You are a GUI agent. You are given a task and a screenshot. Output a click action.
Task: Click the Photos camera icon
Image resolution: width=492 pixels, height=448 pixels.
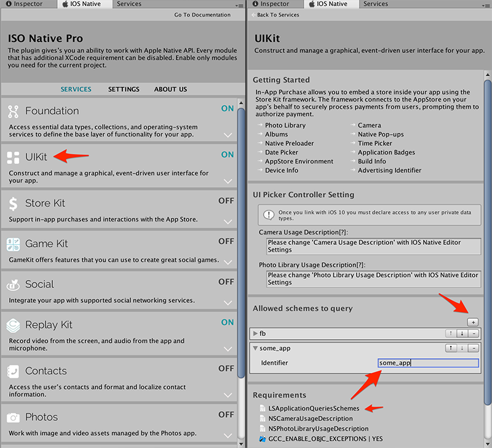[x=13, y=418]
